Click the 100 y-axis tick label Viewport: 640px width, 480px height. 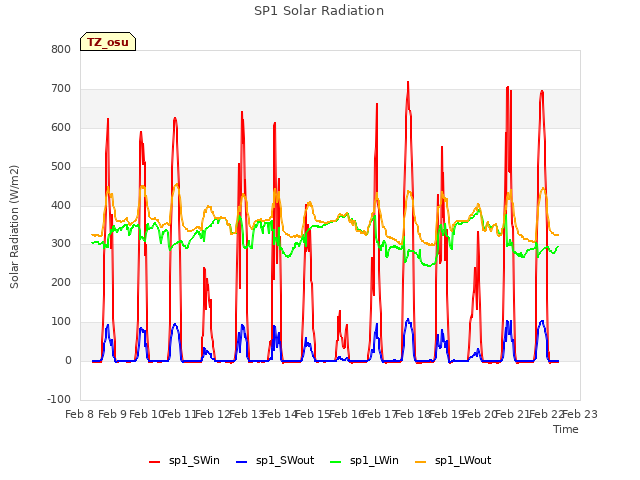point(61,322)
